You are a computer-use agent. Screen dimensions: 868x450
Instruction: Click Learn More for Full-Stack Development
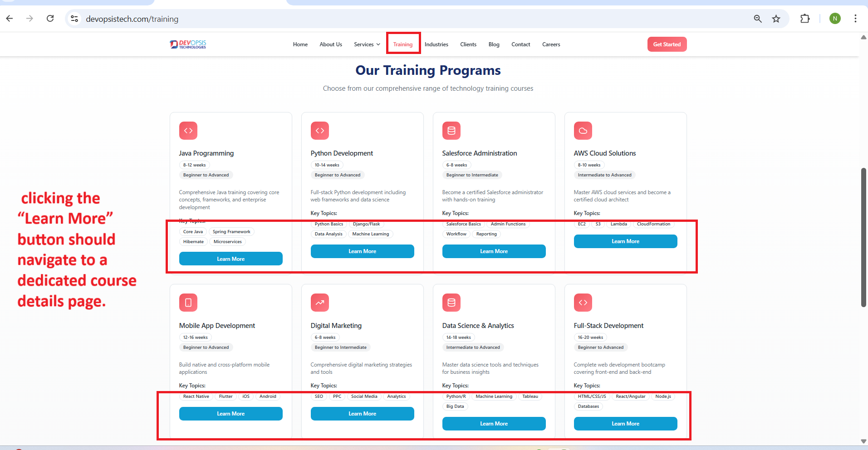pyautogui.click(x=625, y=424)
